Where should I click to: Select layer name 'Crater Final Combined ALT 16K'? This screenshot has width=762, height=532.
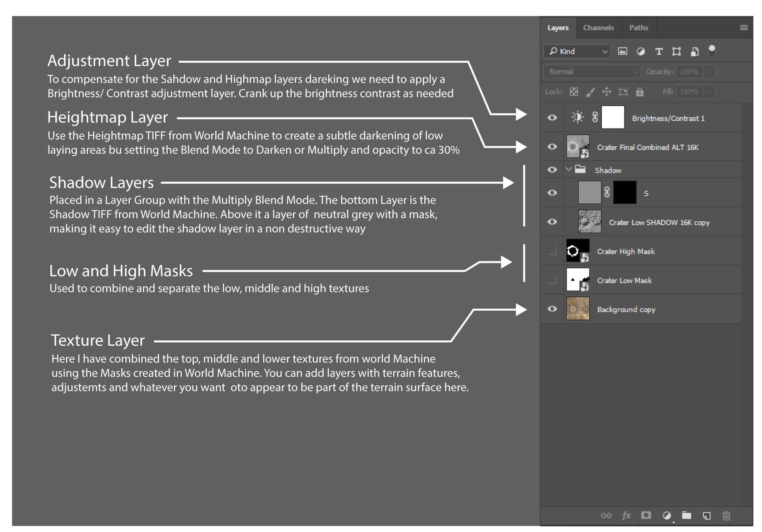point(648,147)
